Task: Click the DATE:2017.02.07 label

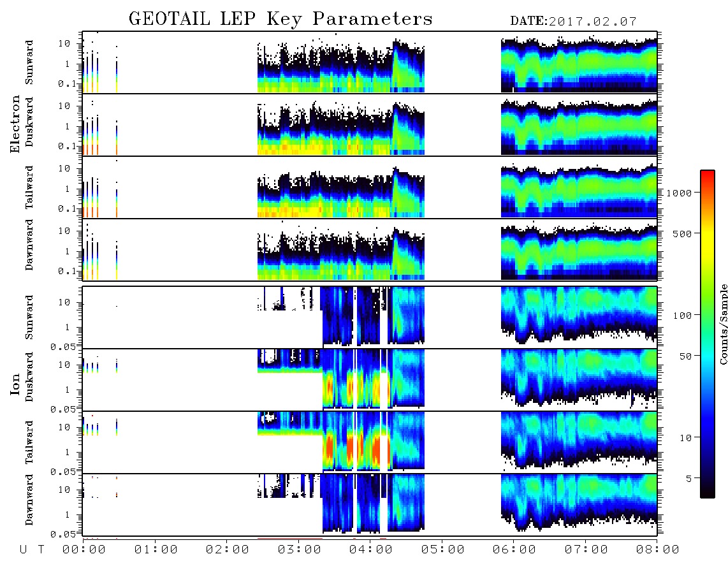Action: click(573, 22)
